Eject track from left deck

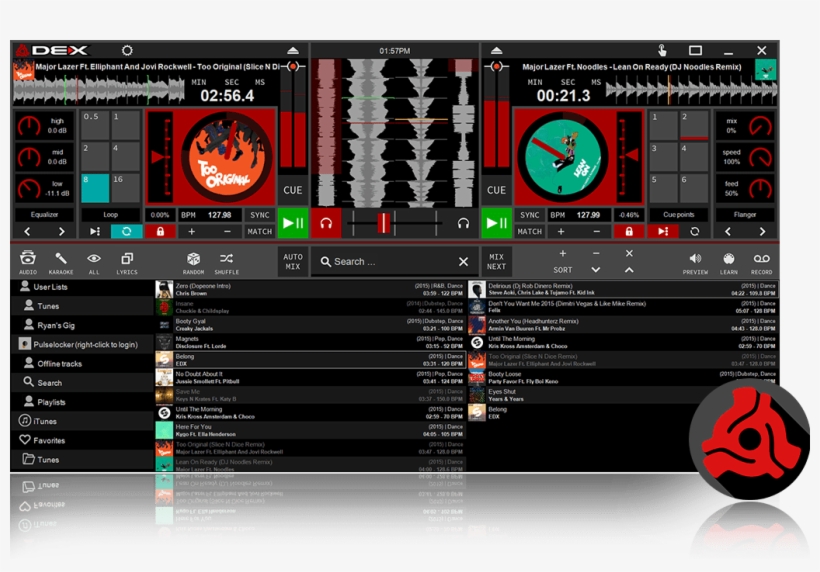click(293, 51)
